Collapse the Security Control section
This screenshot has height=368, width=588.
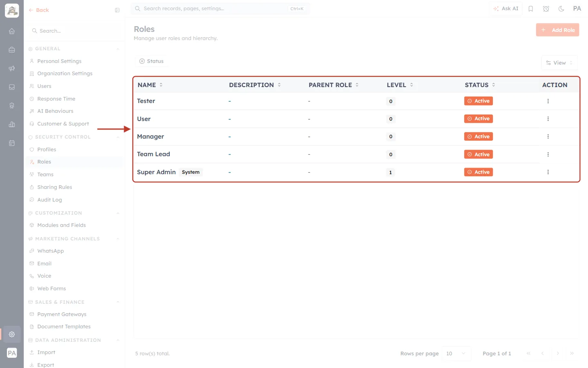pos(118,137)
